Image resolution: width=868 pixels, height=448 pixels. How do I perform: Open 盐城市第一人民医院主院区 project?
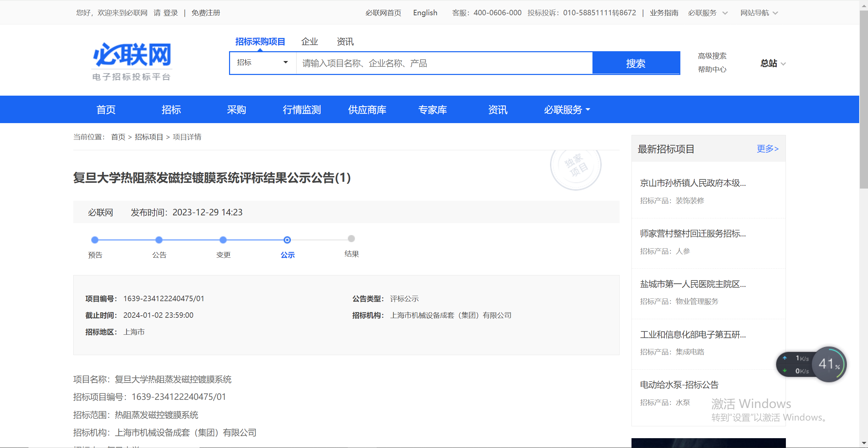(693, 284)
